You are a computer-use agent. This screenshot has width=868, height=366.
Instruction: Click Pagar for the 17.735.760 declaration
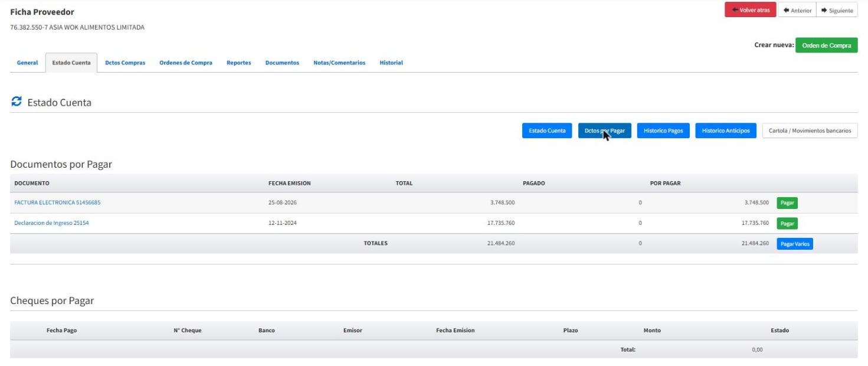pos(787,223)
